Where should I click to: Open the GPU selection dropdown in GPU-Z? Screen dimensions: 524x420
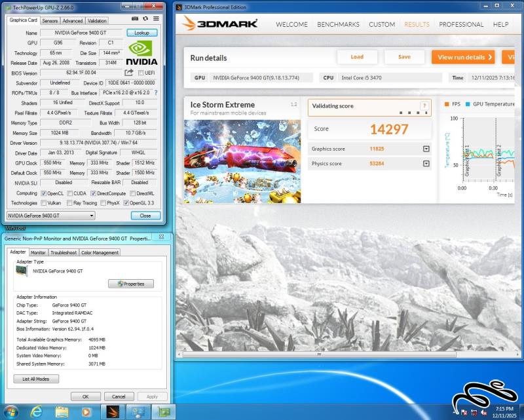pyautogui.click(x=51, y=215)
